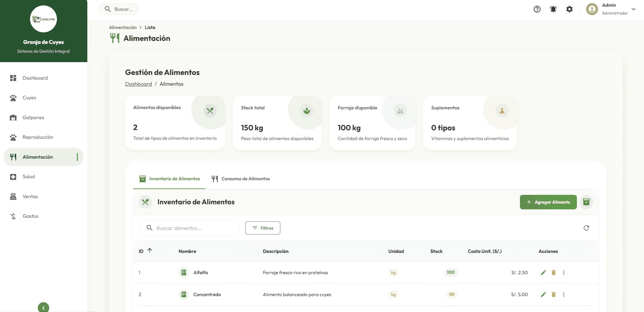
Task: Click the help question mark icon
Action: [537, 9]
